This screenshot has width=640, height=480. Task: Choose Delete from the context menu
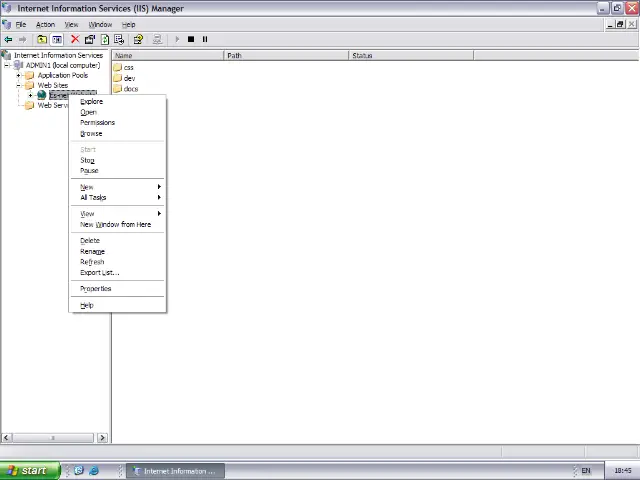tap(118, 240)
